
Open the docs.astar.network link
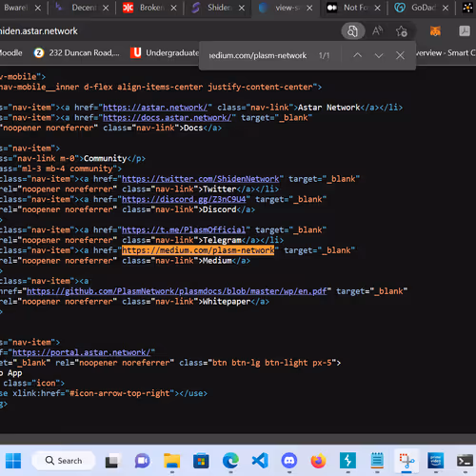tap(168, 118)
